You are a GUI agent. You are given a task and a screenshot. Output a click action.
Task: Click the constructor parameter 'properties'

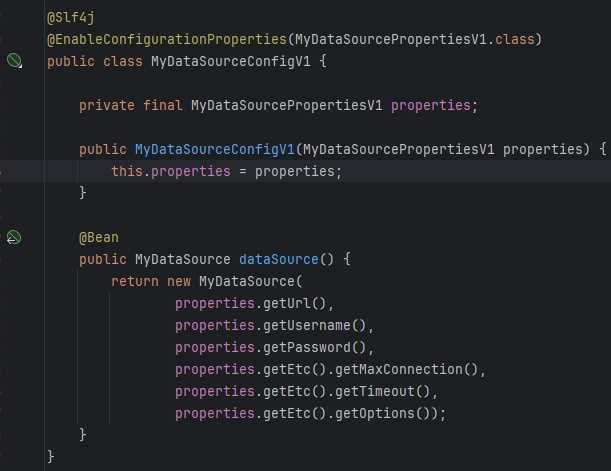pos(542,149)
